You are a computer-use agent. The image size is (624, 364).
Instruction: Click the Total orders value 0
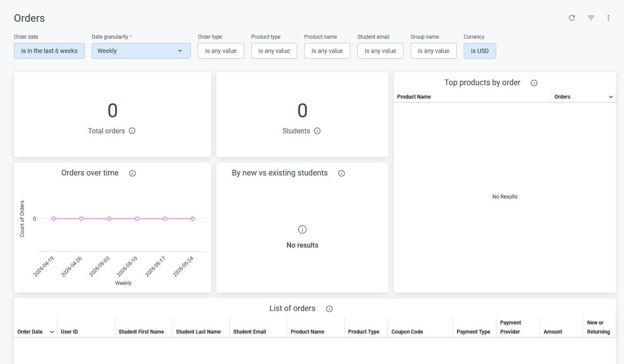click(113, 111)
